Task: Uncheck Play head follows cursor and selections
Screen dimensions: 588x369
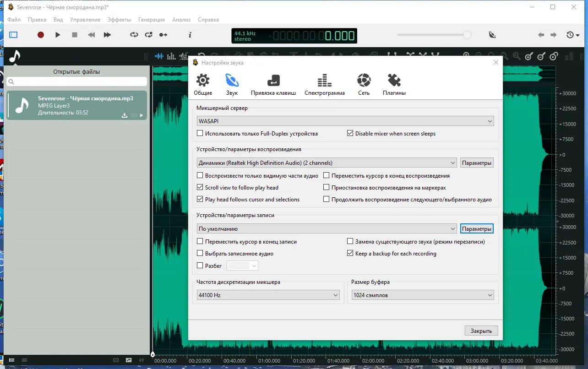Action: [x=200, y=200]
